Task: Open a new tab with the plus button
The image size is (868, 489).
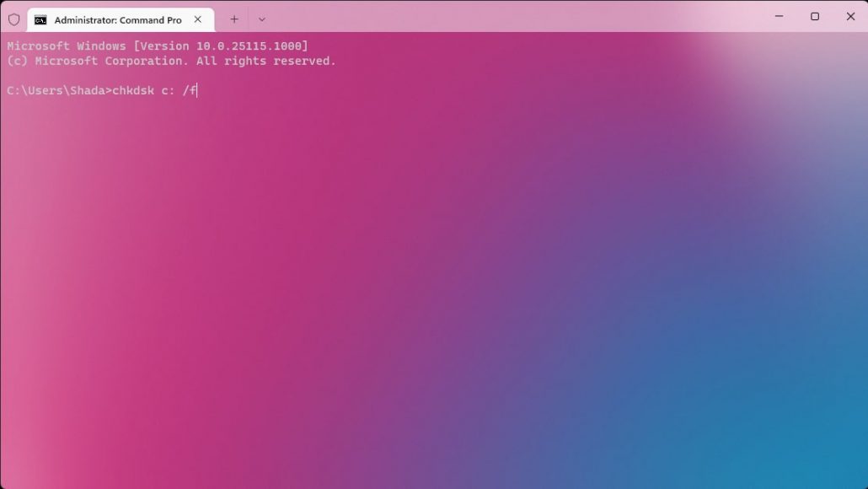Action: pos(234,19)
